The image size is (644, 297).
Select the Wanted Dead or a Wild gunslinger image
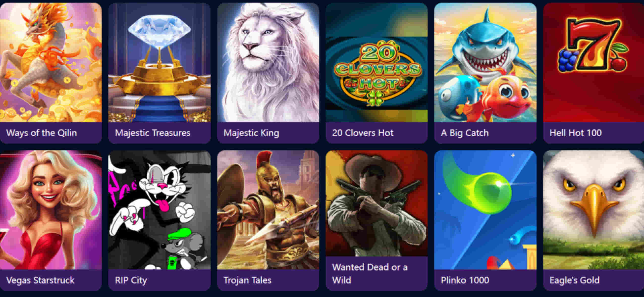[x=376, y=203]
